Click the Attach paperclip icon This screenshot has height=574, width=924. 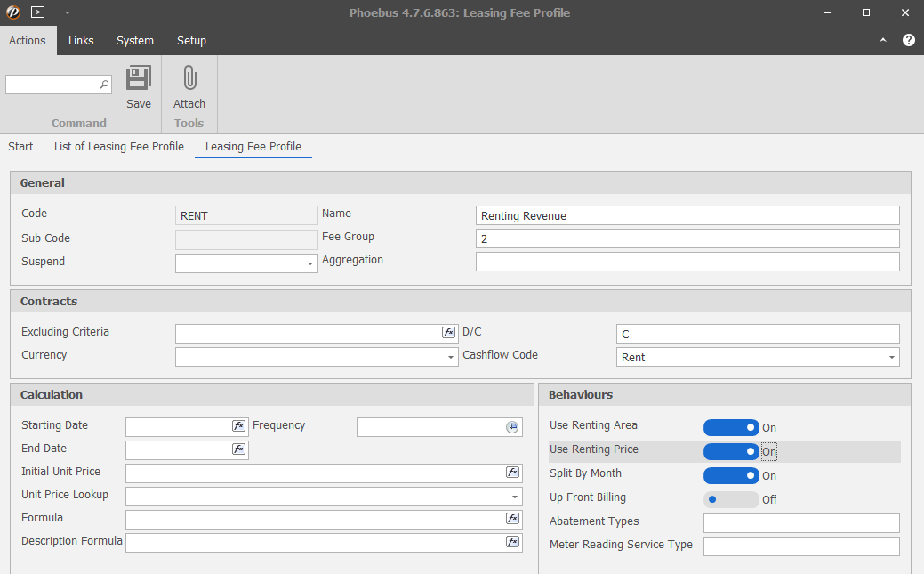[189, 79]
